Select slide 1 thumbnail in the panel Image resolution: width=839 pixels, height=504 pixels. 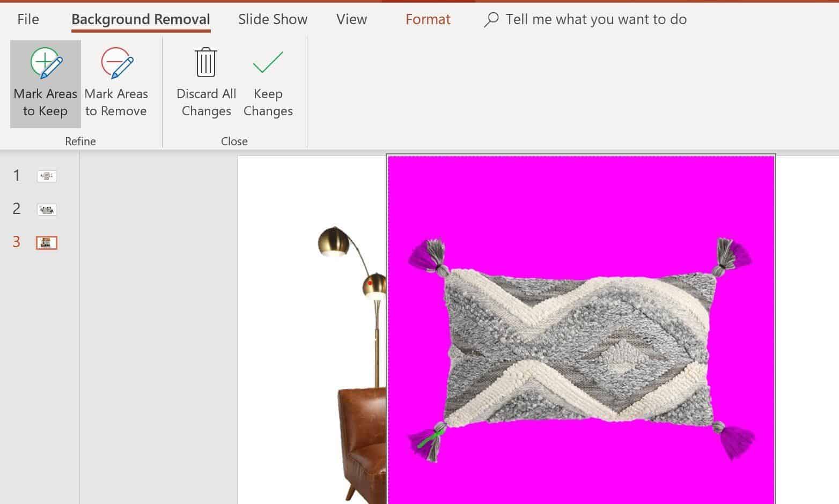pyautogui.click(x=46, y=176)
